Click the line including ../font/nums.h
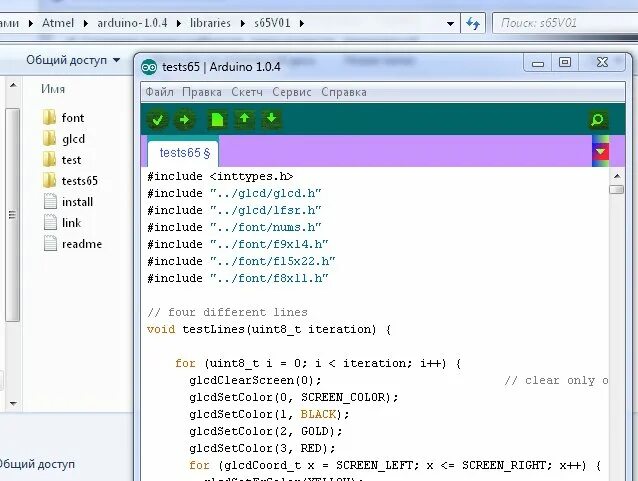 tap(234, 227)
